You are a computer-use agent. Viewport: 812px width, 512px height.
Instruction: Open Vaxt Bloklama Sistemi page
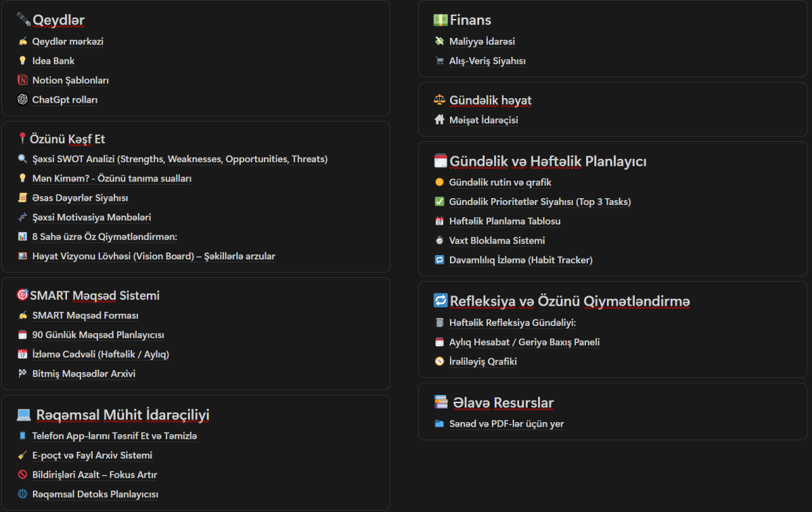pyautogui.click(x=497, y=240)
